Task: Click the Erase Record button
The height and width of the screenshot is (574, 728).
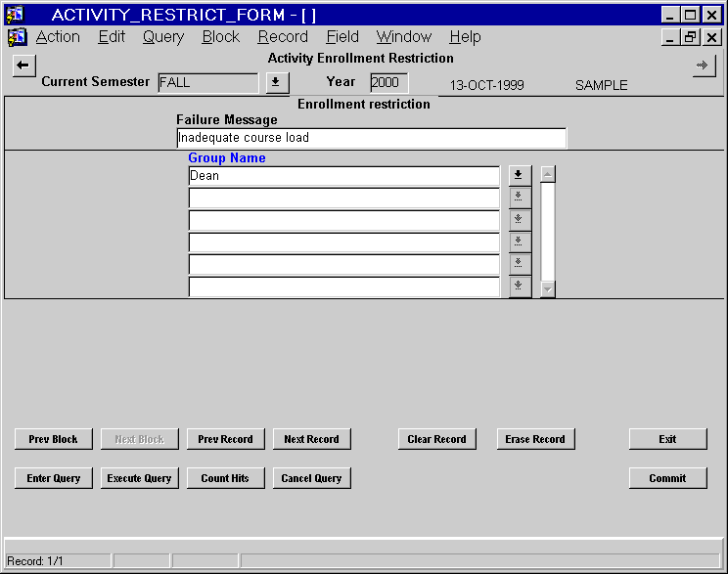Action: pyautogui.click(x=536, y=439)
